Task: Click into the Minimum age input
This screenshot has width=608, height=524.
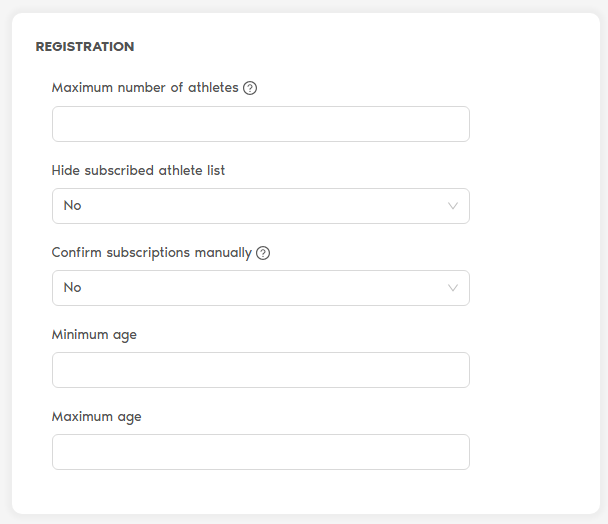Action: (260, 370)
